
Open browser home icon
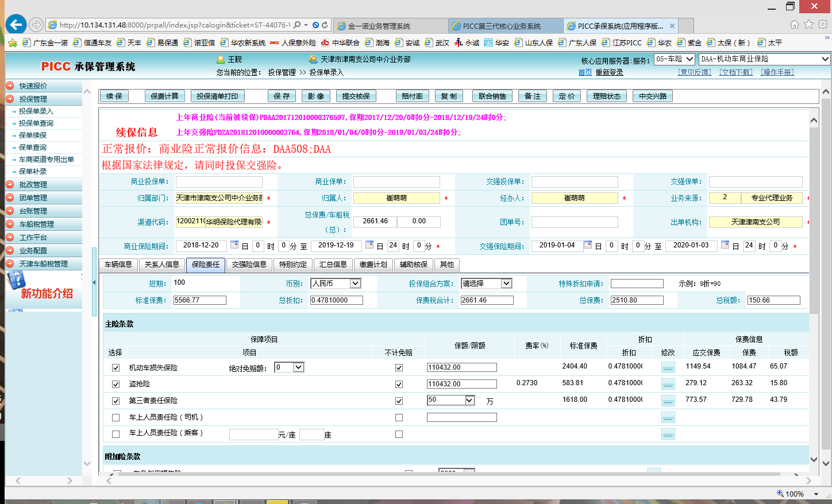coord(795,24)
